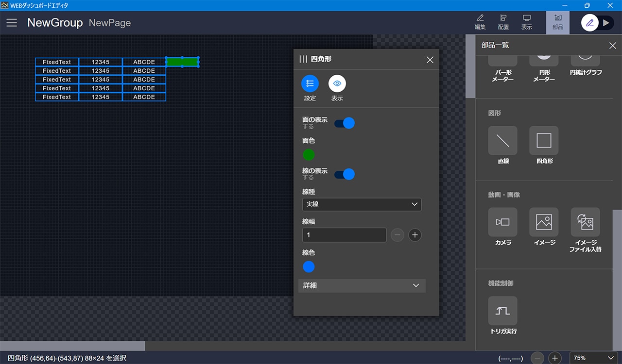Open the 編集 toolbar menu

coord(480,22)
